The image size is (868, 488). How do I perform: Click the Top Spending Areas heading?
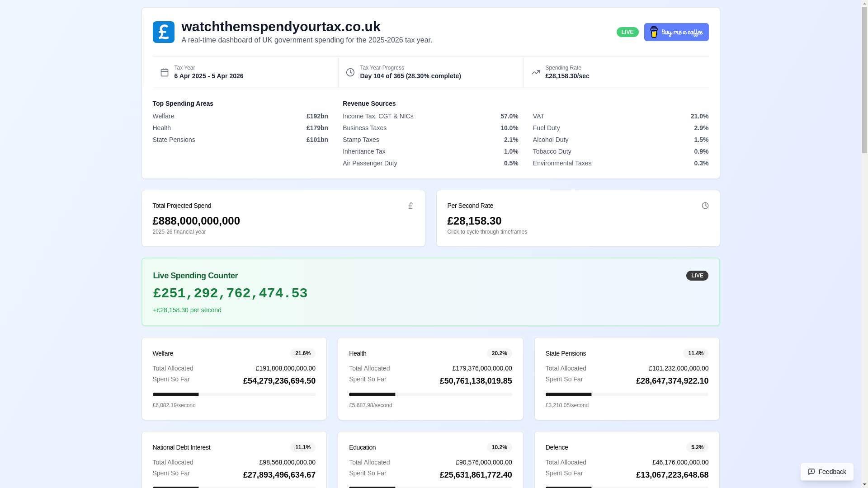(x=183, y=103)
